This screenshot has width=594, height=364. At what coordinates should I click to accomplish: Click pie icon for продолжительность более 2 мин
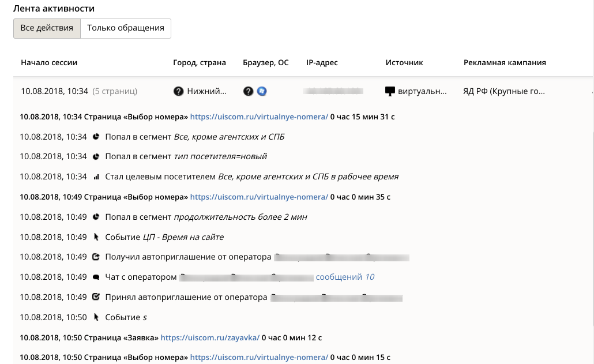[x=96, y=217]
